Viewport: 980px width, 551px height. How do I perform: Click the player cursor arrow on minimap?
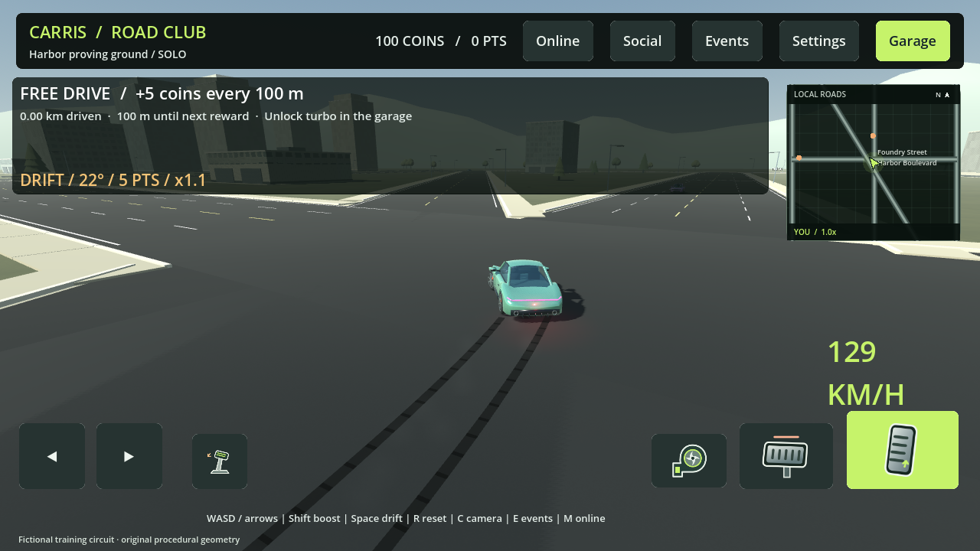click(x=874, y=163)
